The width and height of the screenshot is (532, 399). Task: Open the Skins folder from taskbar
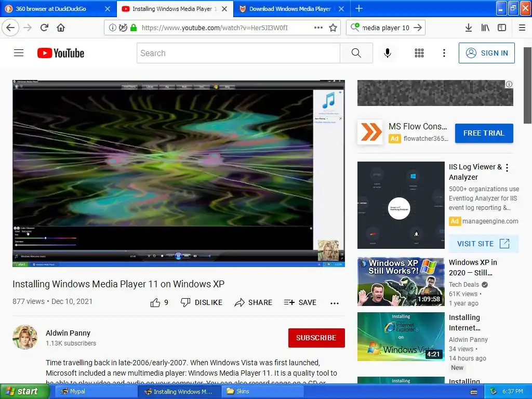pos(261,391)
